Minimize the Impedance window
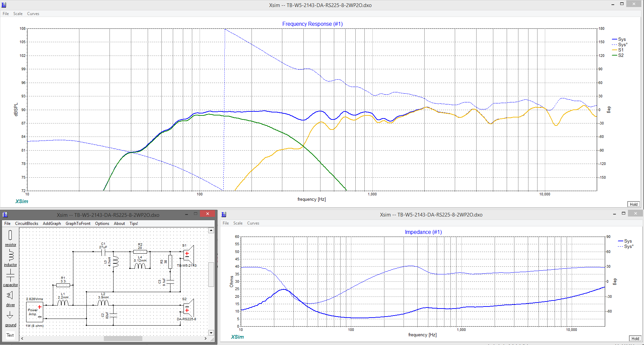Image resolution: width=644 pixels, height=345 pixels. click(x=614, y=214)
